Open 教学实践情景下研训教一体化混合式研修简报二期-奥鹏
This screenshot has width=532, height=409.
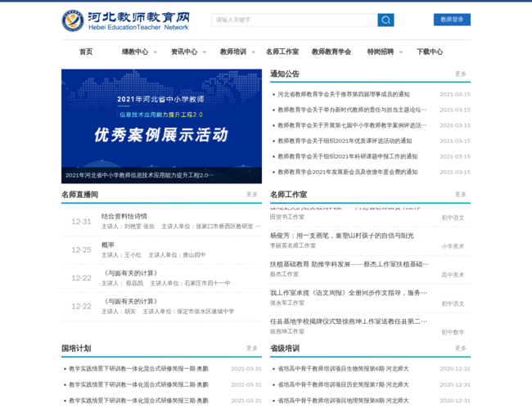(138, 384)
